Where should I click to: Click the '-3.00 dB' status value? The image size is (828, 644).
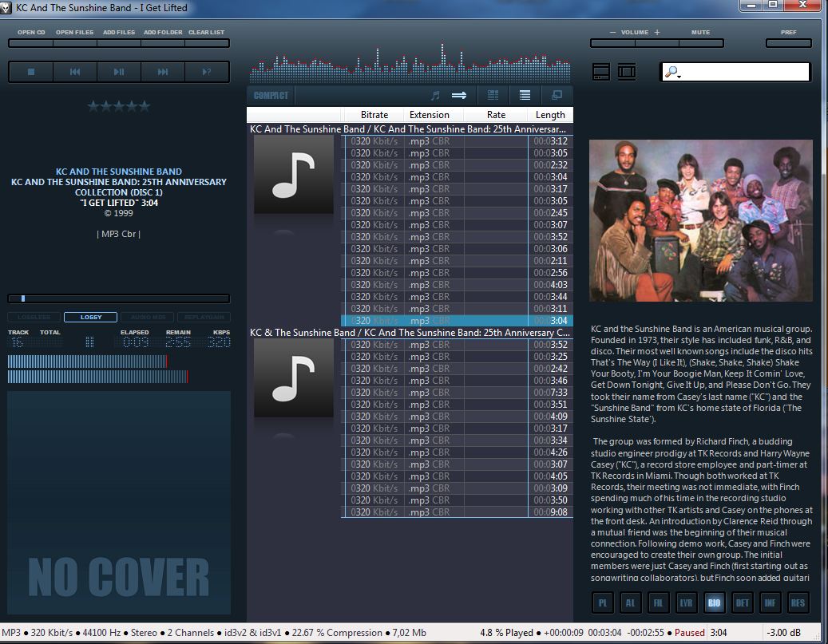(x=783, y=632)
